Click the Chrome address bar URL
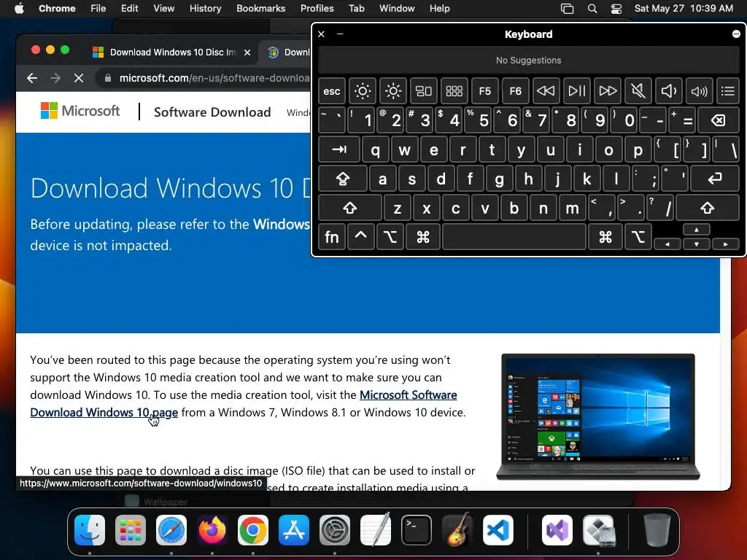 (214, 78)
